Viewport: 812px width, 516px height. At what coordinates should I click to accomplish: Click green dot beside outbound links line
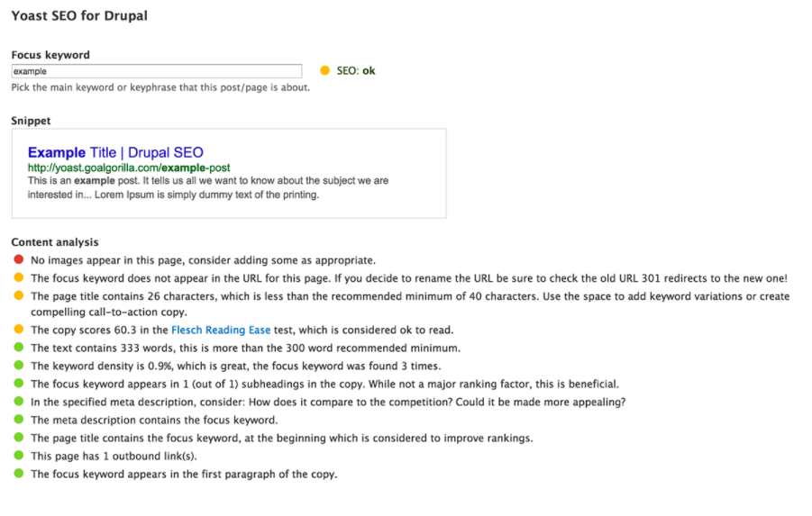click(x=19, y=455)
